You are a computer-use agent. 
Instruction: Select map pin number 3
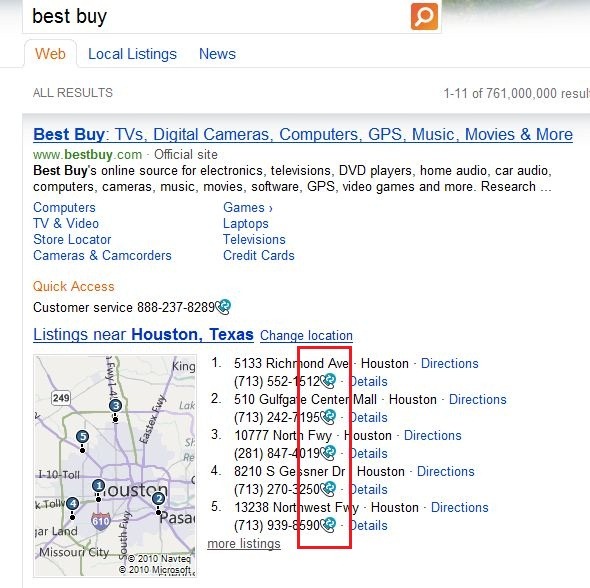pyautogui.click(x=116, y=406)
